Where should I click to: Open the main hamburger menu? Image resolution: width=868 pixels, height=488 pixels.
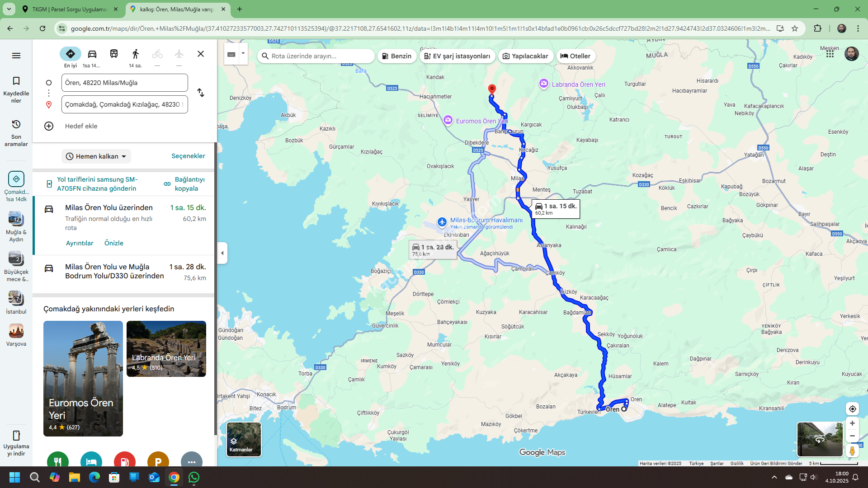pyautogui.click(x=16, y=56)
